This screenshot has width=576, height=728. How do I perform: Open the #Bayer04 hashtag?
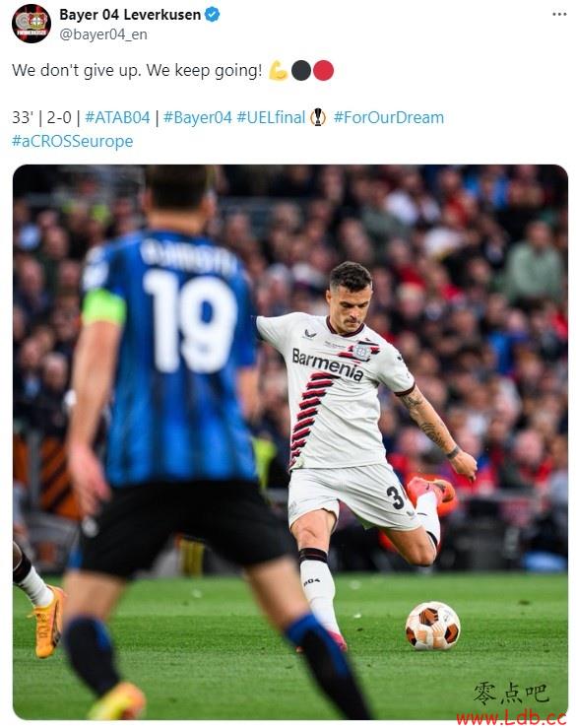coord(197,117)
